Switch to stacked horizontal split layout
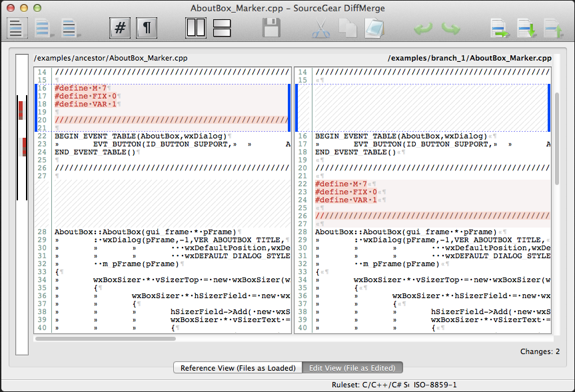Image resolution: width=575 pixels, height=392 pixels. click(x=222, y=28)
